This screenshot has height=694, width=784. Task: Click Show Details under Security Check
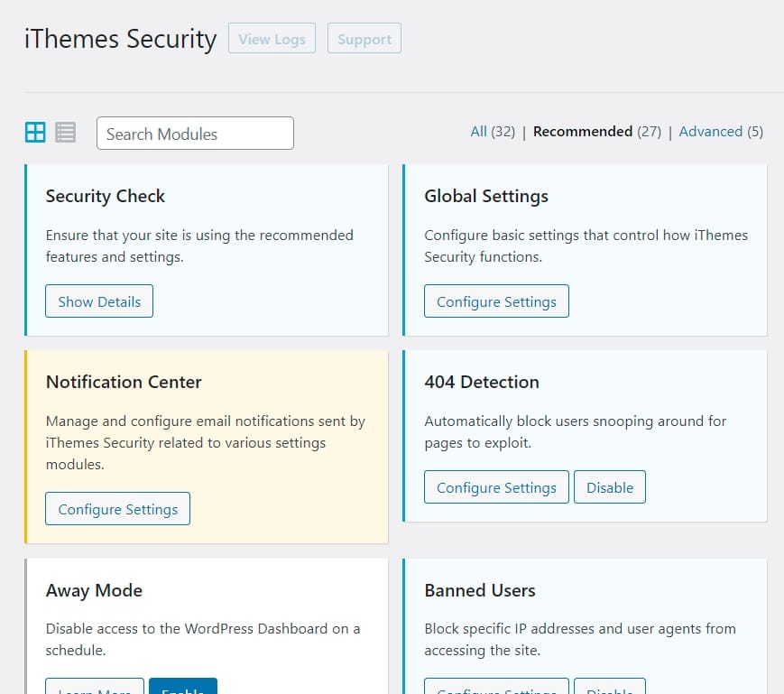(x=99, y=301)
